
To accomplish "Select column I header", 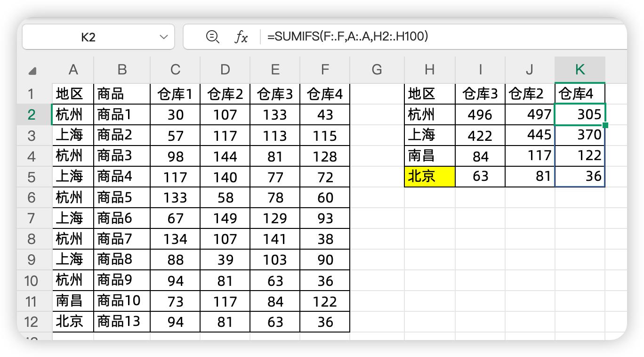I will pyautogui.click(x=480, y=70).
